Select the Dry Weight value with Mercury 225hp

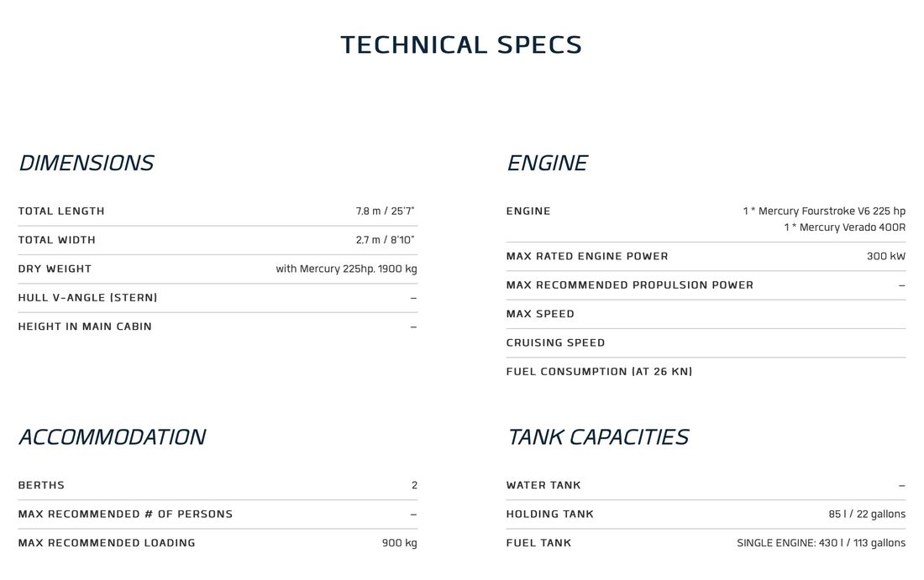346,269
